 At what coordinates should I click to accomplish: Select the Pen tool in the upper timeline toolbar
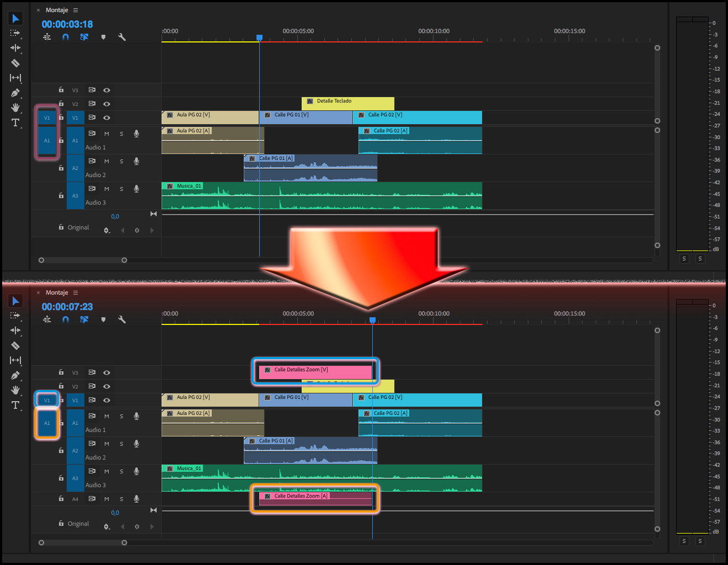[x=15, y=93]
